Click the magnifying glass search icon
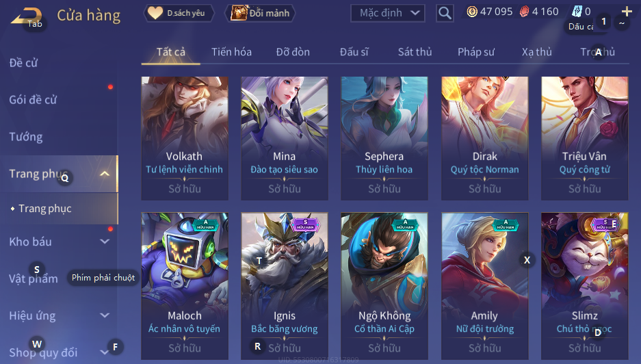 [x=445, y=13]
